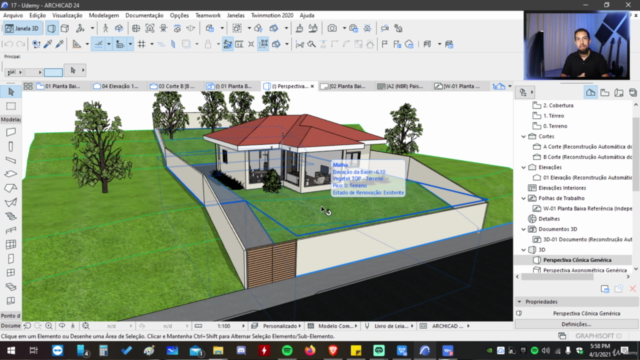Click the undo arrow icon
Image resolution: width=640 pixels, height=360 pixels.
click(x=8, y=44)
